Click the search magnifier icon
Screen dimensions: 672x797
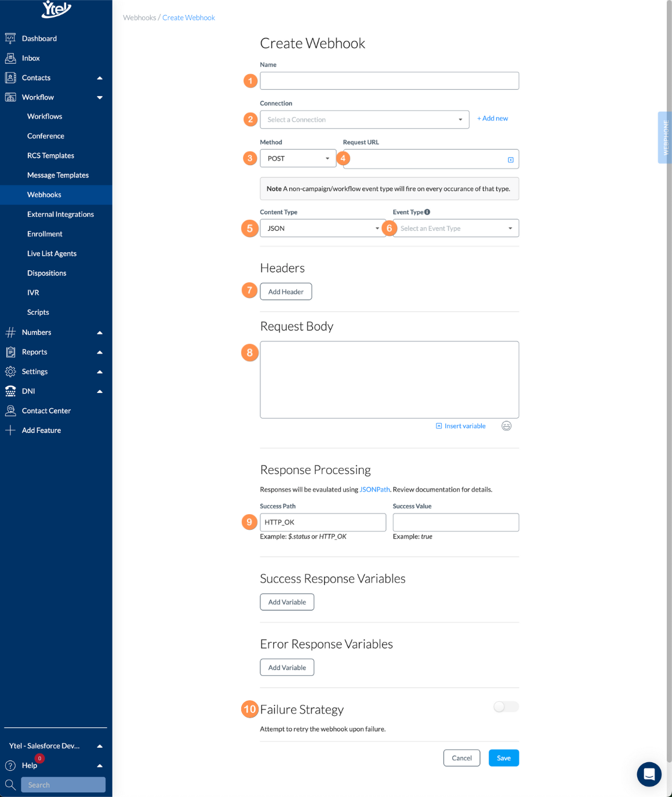coord(10,785)
